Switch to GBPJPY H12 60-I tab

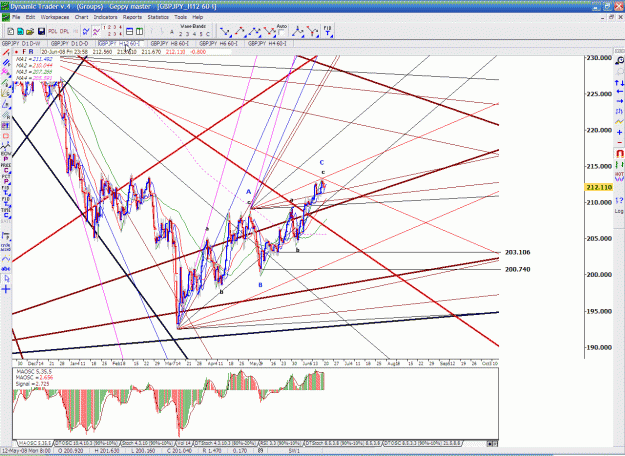(x=120, y=43)
